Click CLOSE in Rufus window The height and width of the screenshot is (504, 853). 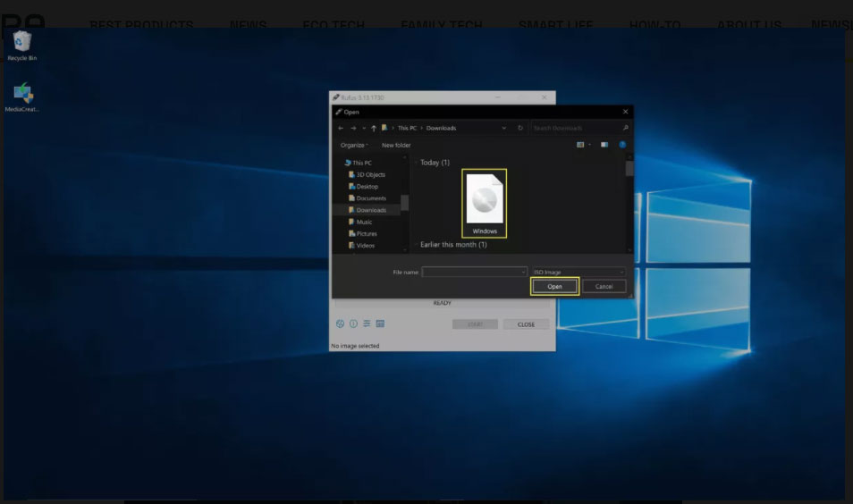tap(526, 324)
